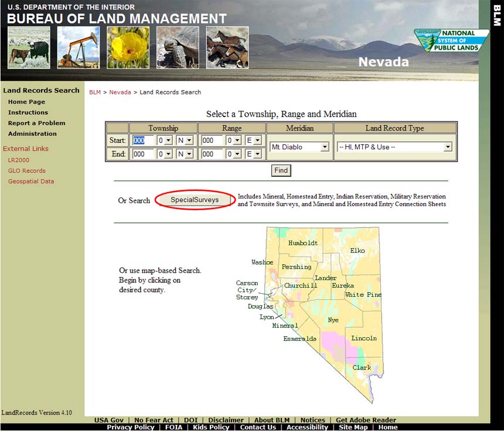Click the Start Township number field
The width and height of the screenshot is (504, 431).
142,141
